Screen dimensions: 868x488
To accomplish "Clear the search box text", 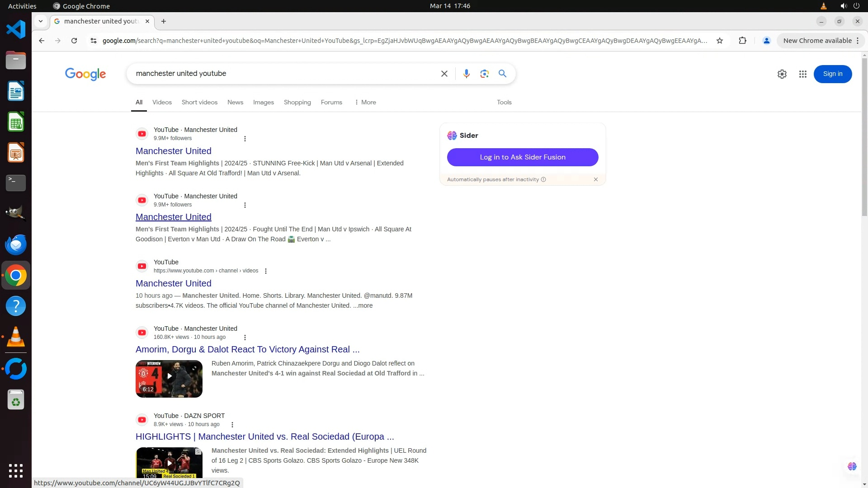I will [444, 74].
